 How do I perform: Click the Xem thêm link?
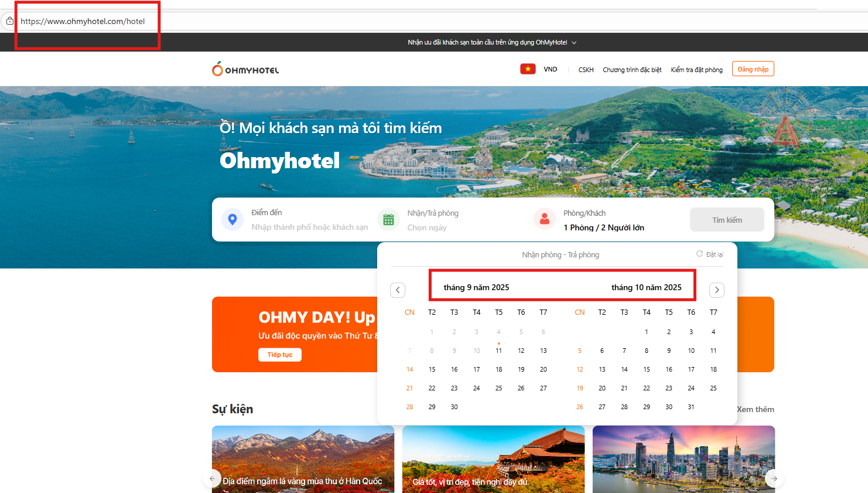coord(756,409)
